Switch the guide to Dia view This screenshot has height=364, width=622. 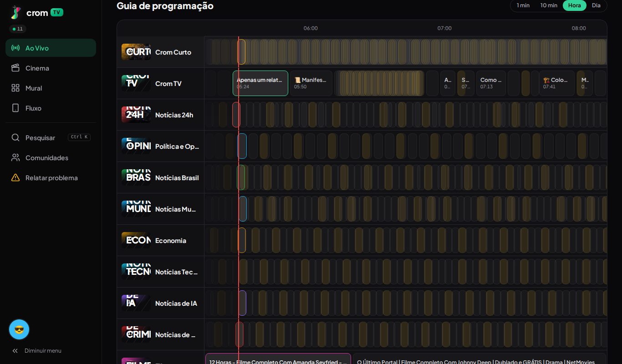coord(596,5)
